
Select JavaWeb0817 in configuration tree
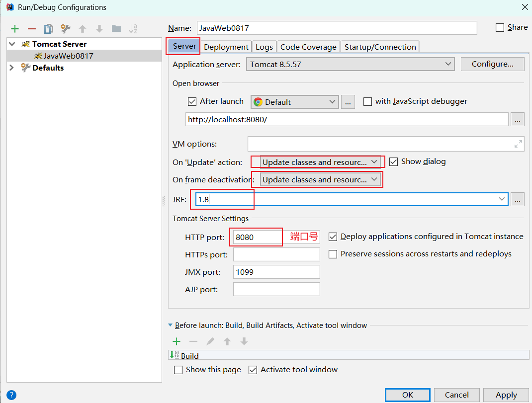(x=84, y=56)
